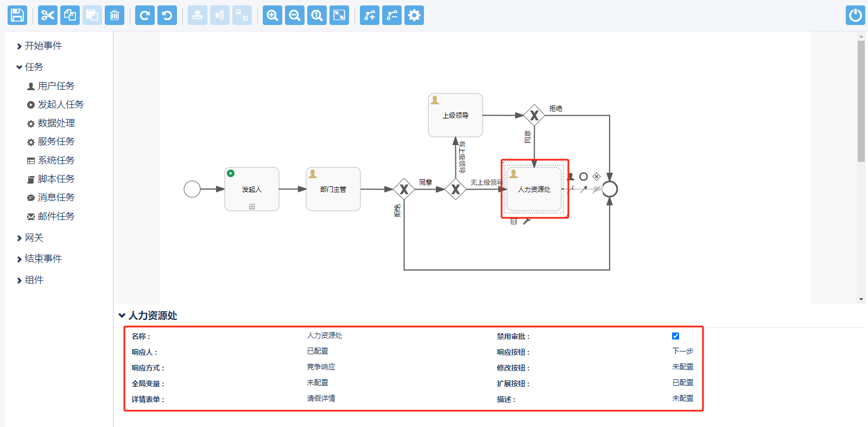The width and height of the screenshot is (868, 427).
Task: Click the trash Delete icon in toolbar
Action: tap(115, 15)
